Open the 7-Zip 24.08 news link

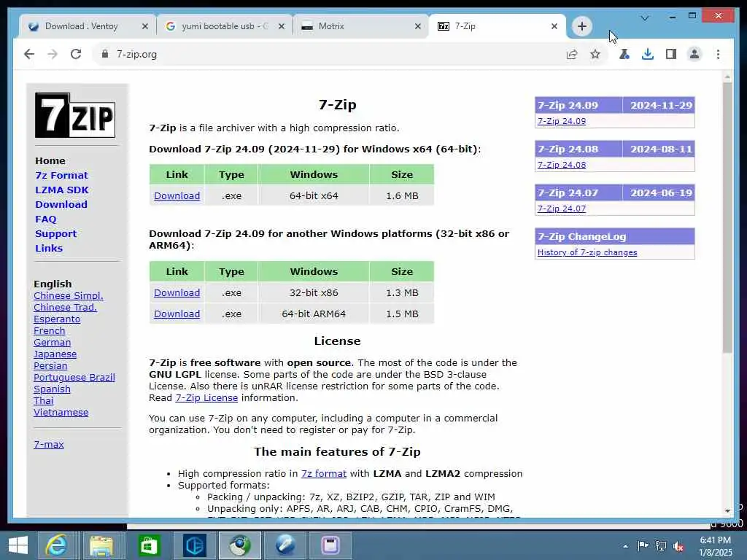pyautogui.click(x=562, y=165)
